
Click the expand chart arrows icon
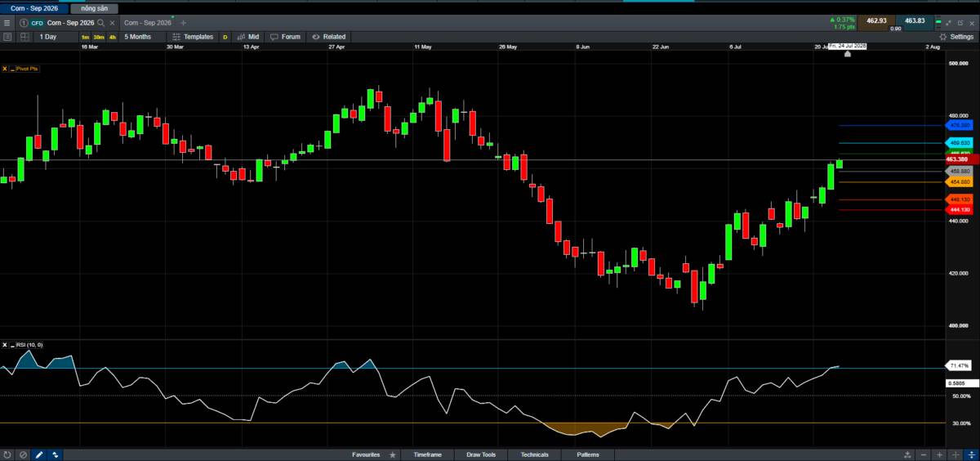(x=949, y=23)
